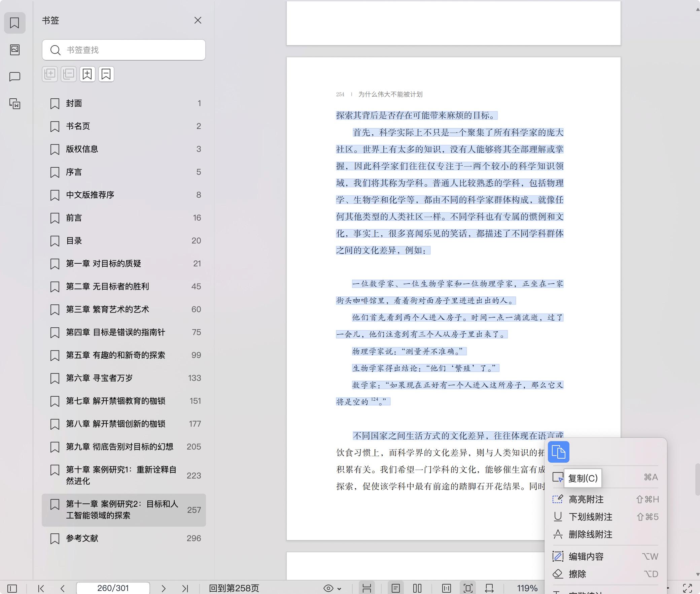
Task: Go to the last page
Action: [185, 588]
